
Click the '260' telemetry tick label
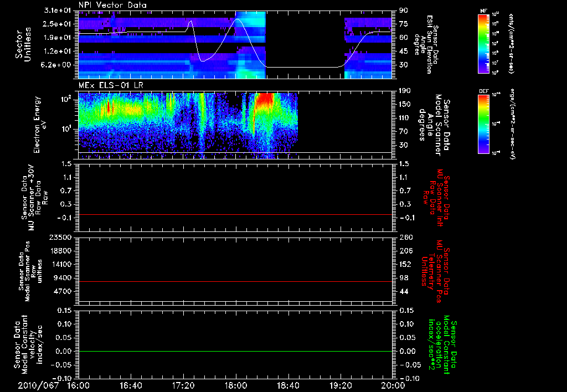[x=405, y=237]
